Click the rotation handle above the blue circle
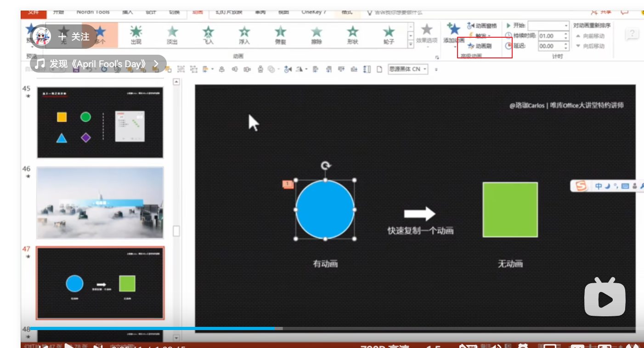The image size is (644, 348). (326, 165)
